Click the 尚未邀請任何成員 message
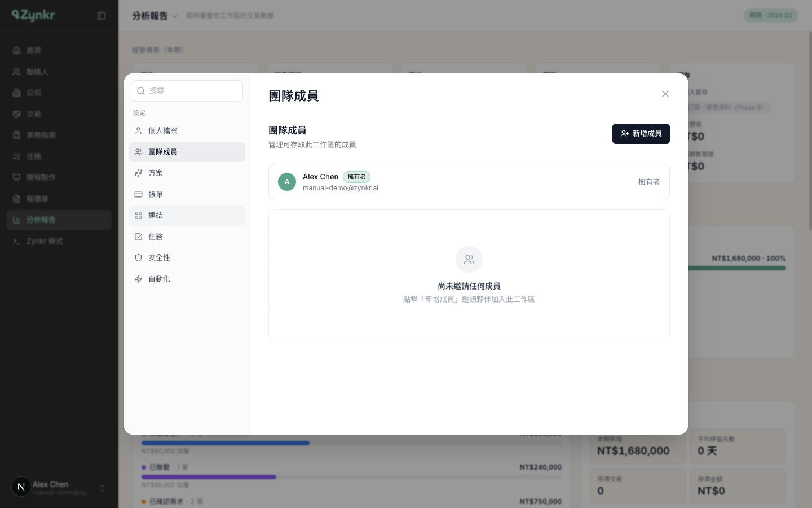Image resolution: width=812 pixels, height=508 pixels. tap(469, 286)
